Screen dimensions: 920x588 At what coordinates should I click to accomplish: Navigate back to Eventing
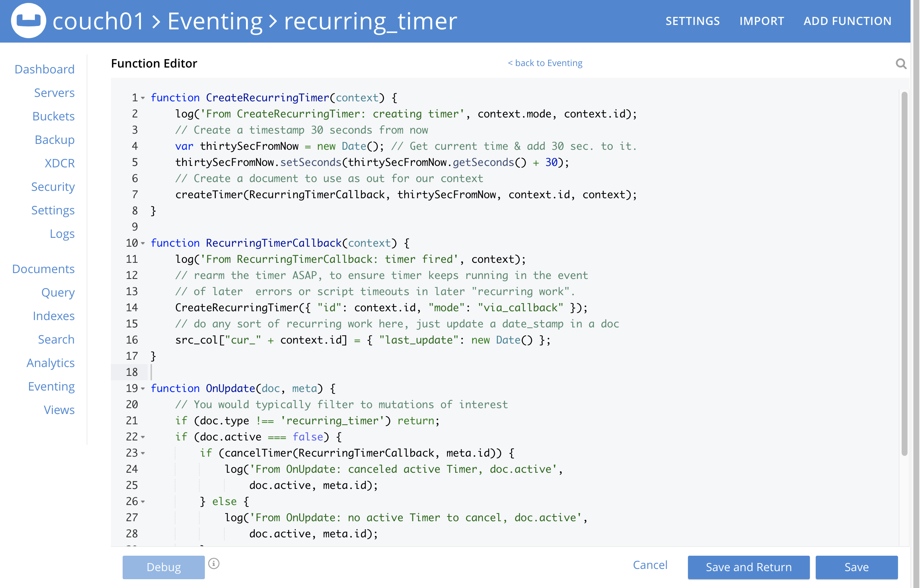(545, 63)
